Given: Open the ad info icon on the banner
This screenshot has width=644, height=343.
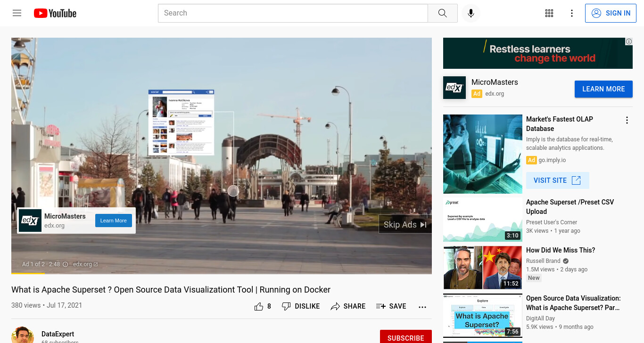Looking at the screenshot, I should (x=629, y=41).
